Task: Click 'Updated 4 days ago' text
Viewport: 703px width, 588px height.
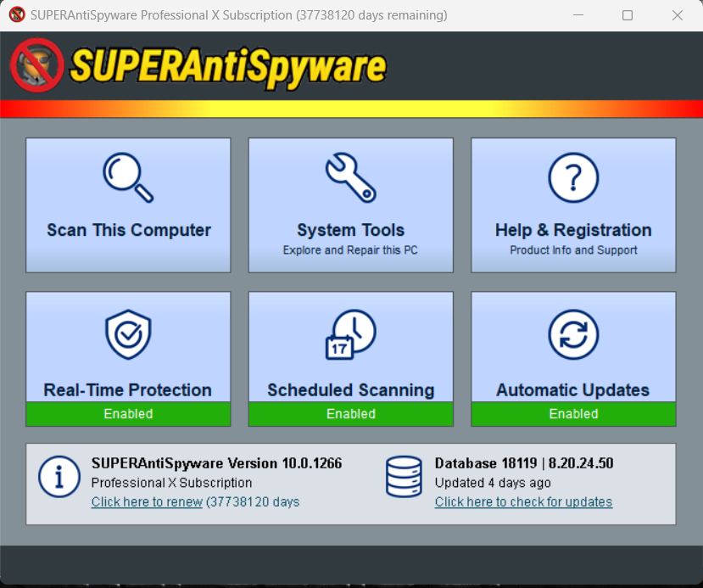Action: (493, 483)
